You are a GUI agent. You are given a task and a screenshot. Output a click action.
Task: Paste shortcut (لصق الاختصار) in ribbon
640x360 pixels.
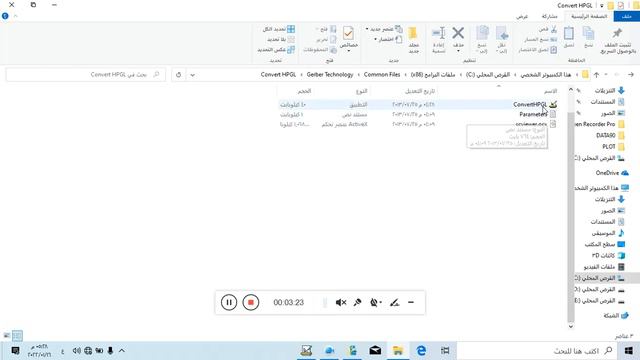coord(538,50)
